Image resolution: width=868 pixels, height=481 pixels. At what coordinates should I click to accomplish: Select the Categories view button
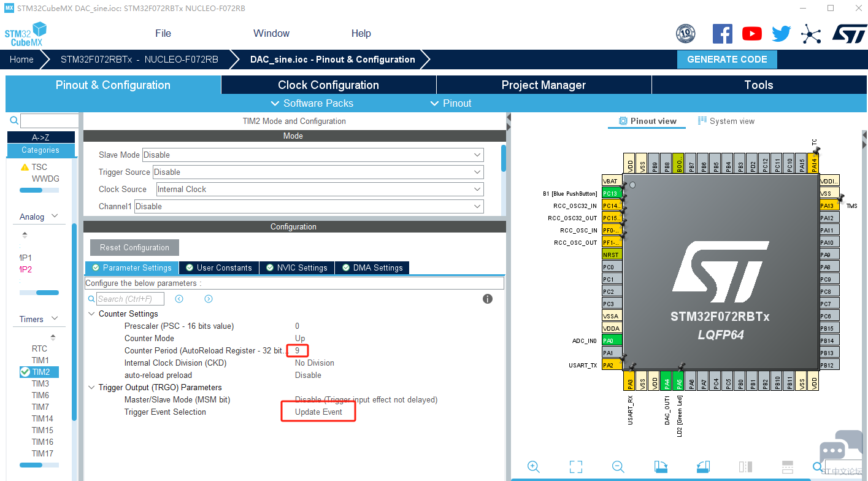click(x=40, y=150)
